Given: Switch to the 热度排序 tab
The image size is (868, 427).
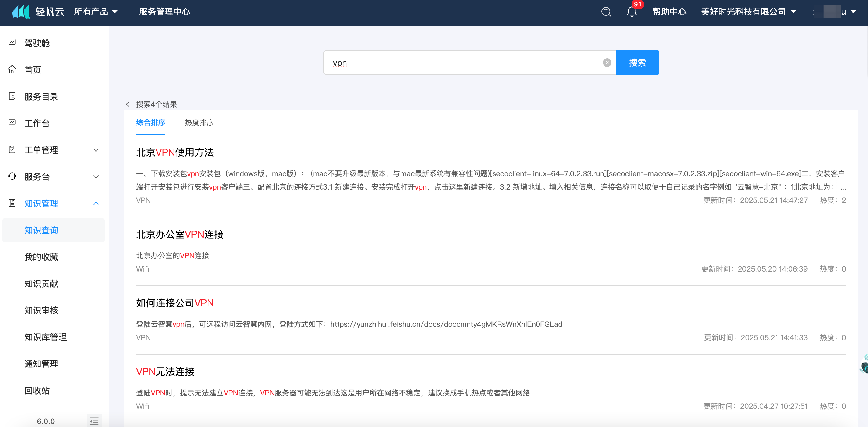Looking at the screenshot, I should [199, 123].
